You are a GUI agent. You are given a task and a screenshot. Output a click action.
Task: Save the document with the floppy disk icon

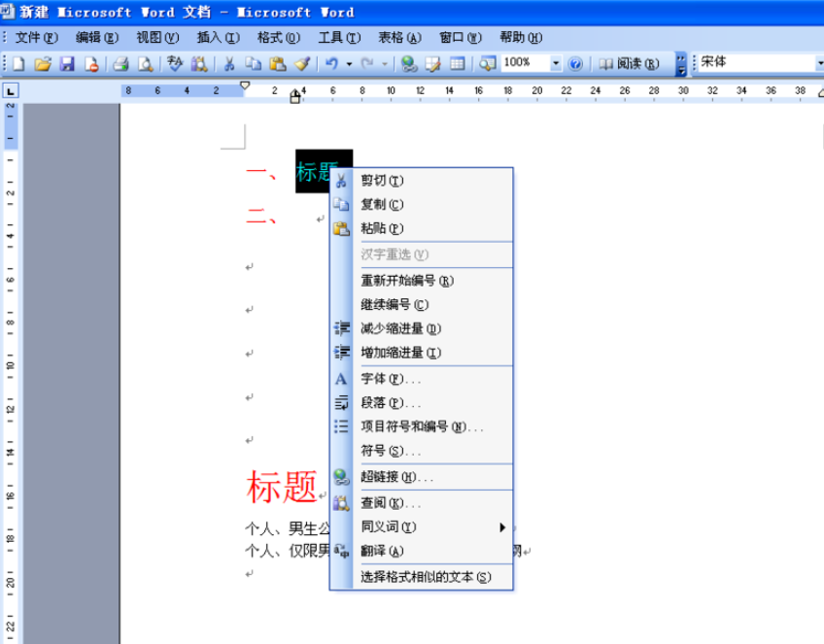[67, 64]
